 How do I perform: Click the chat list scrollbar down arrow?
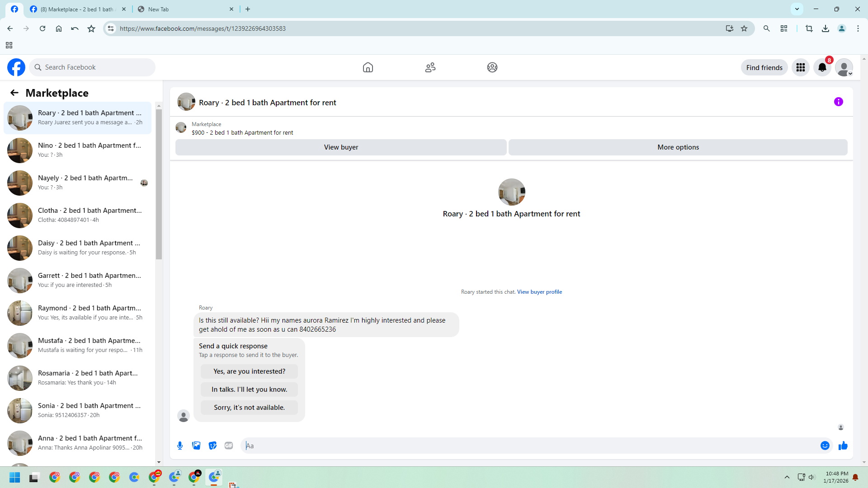pyautogui.click(x=159, y=462)
